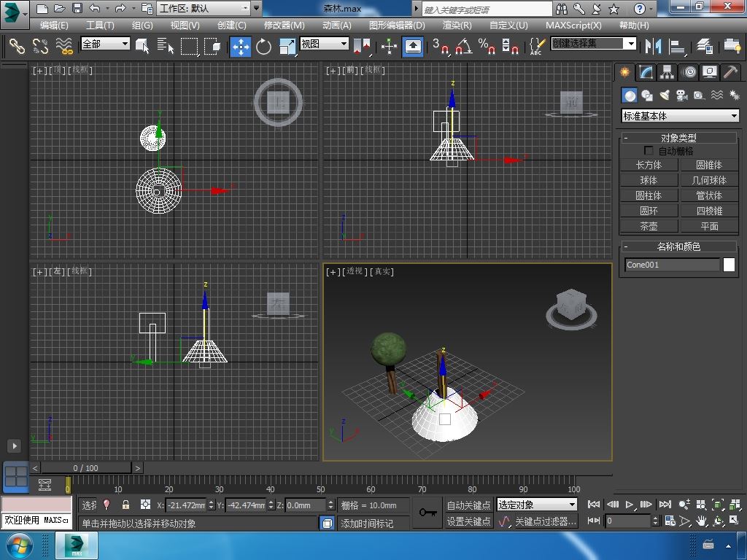Image resolution: width=747 pixels, height=560 pixels.
Task: Open the 全部 selection filter dropdown
Action: (x=105, y=44)
